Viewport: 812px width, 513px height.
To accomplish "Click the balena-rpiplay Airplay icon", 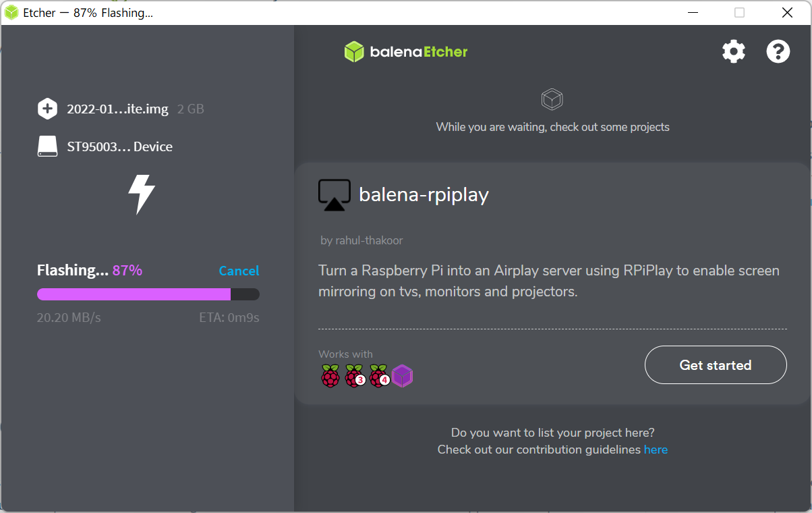I will tap(335, 195).
